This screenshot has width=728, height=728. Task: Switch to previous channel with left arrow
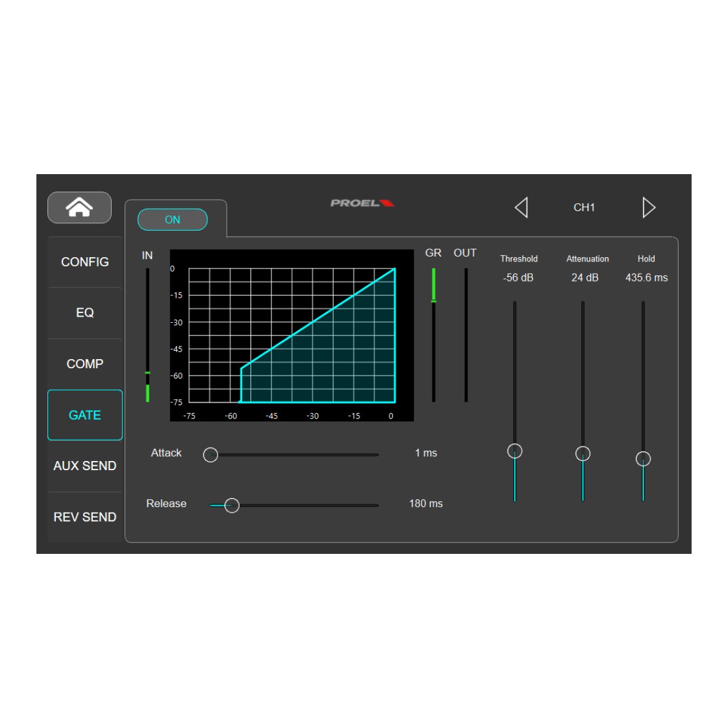pos(521,207)
